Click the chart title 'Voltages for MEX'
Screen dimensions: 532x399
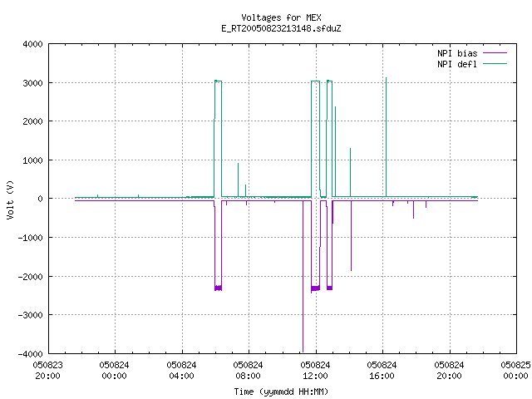281,17
